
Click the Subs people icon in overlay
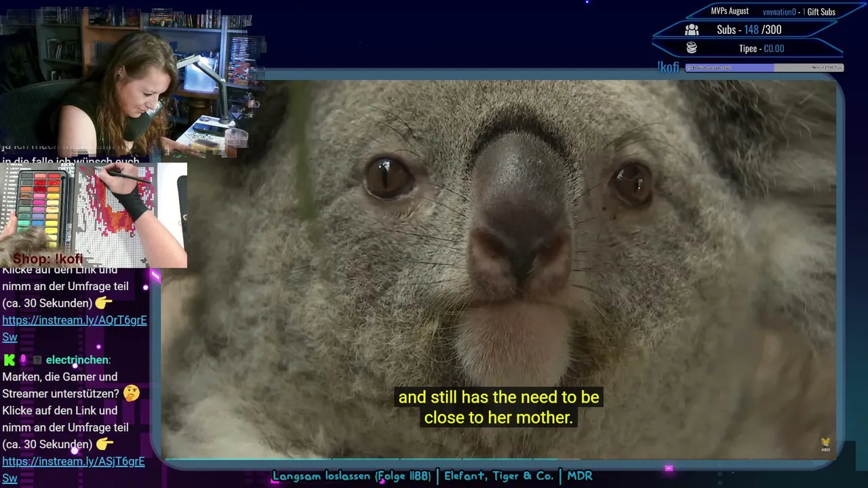692,30
